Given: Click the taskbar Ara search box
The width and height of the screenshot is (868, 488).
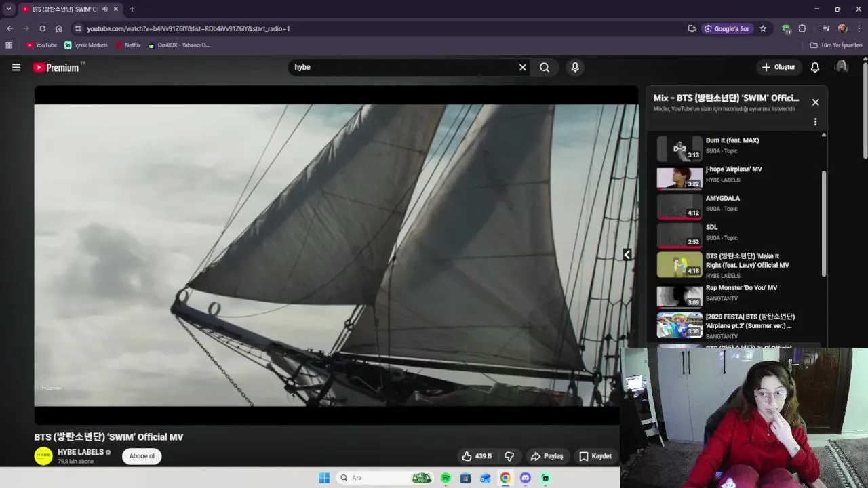Looking at the screenshot, I should point(385,478).
